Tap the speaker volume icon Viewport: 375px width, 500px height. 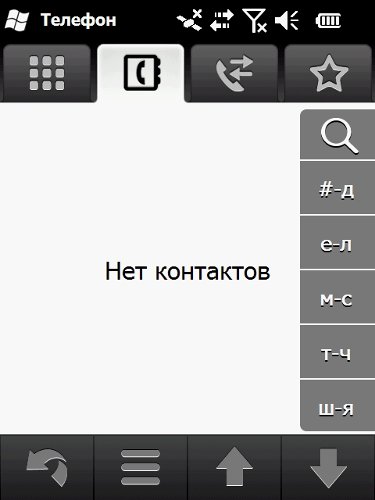coord(287,21)
